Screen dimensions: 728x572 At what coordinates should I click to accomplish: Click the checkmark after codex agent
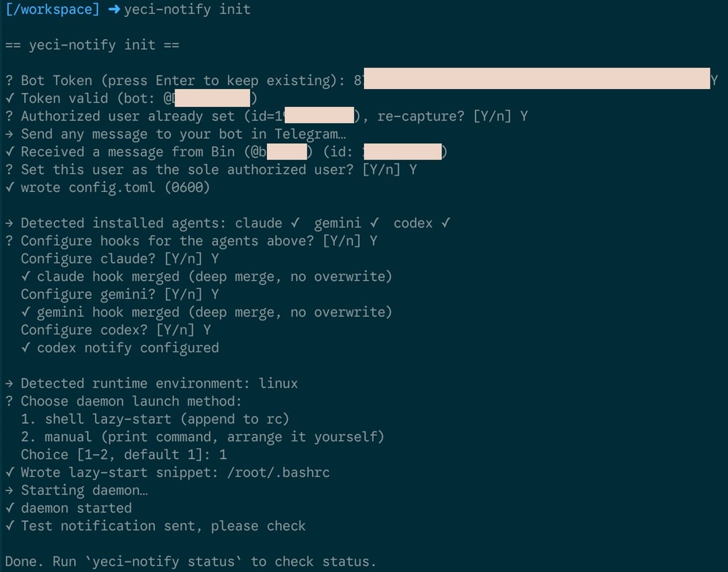pos(446,223)
